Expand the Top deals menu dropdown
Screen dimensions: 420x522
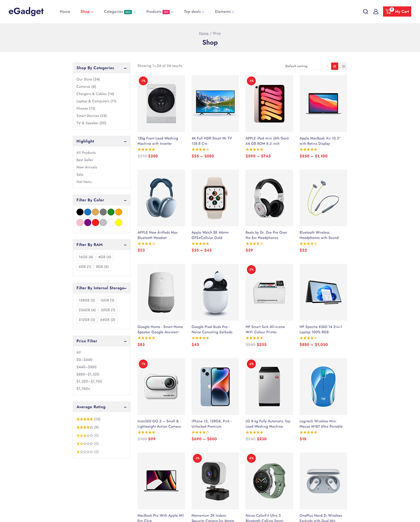[194, 12]
